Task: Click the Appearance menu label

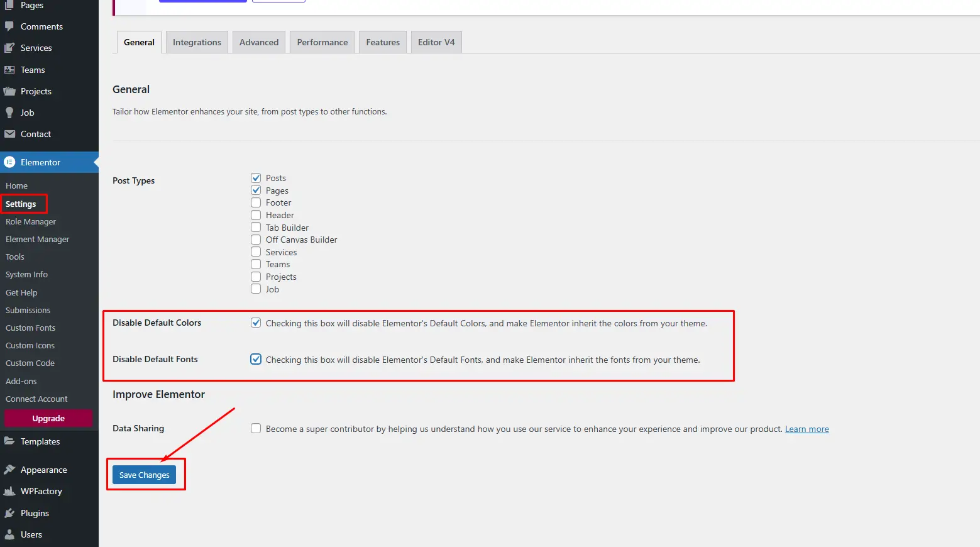Action: click(x=44, y=470)
